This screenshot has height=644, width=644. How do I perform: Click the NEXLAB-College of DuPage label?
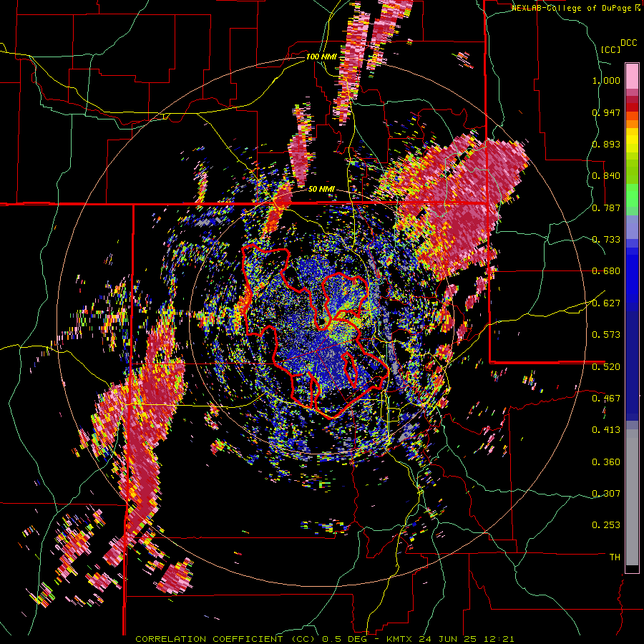[571, 8]
